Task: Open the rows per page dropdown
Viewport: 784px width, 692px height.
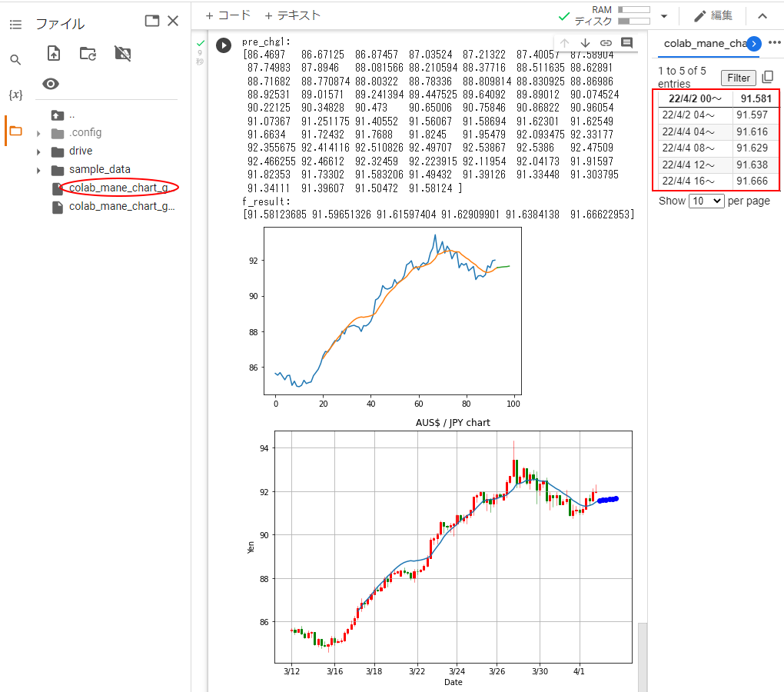Action: (x=706, y=201)
